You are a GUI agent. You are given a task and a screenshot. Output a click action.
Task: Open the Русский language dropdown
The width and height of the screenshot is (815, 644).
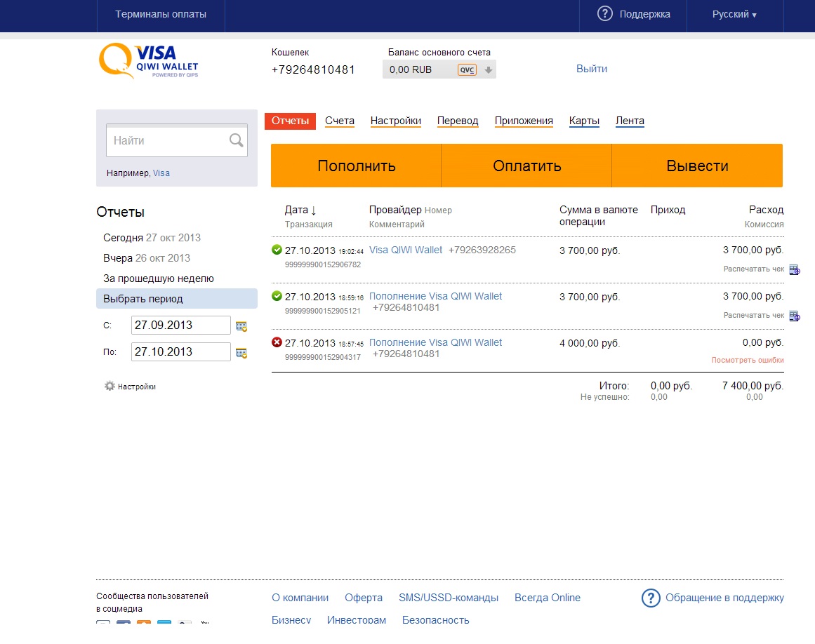point(734,15)
